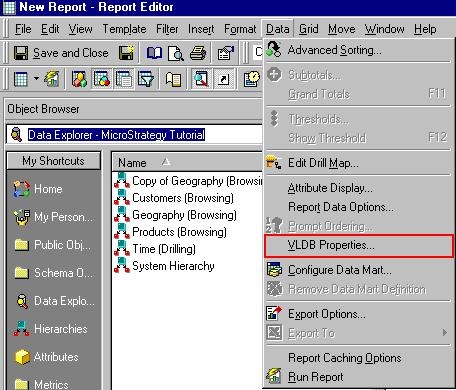Open the Data Explorer shortcut
Image resolution: width=456 pixels, height=390 pixels.
[x=55, y=301]
